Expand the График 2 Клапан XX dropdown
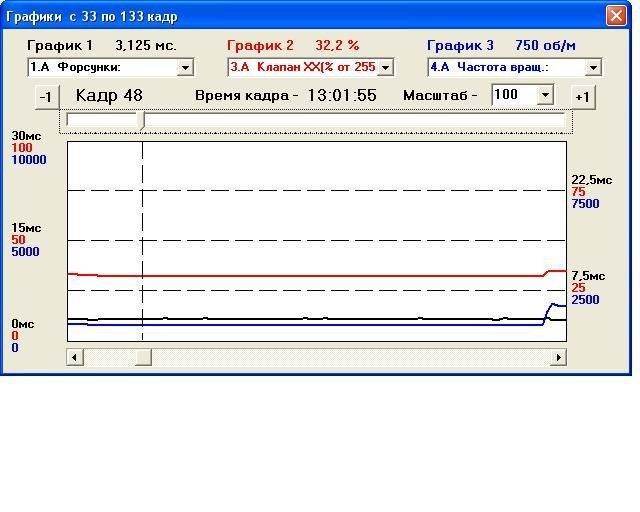Image resolution: width=640 pixels, height=512 pixels. 386,68
